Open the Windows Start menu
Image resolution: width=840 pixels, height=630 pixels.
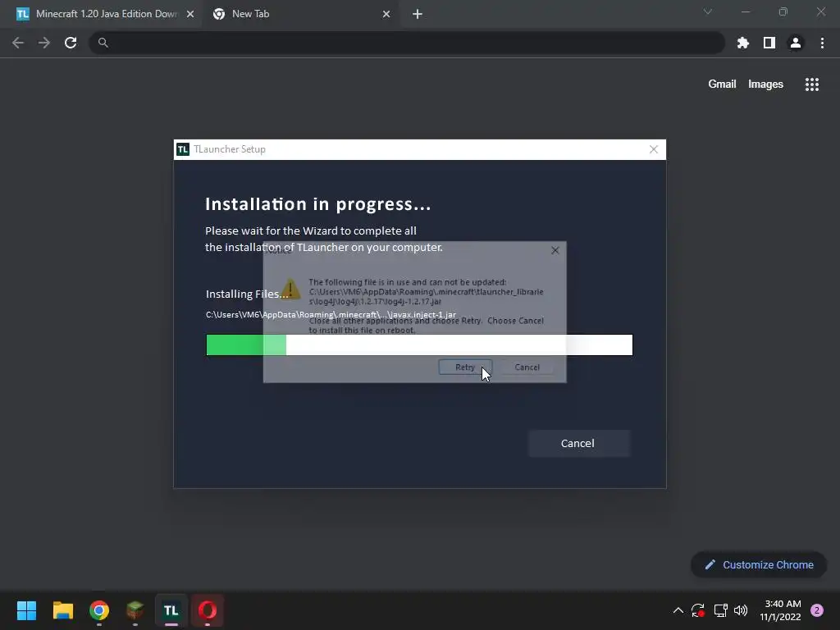point(26,610)
